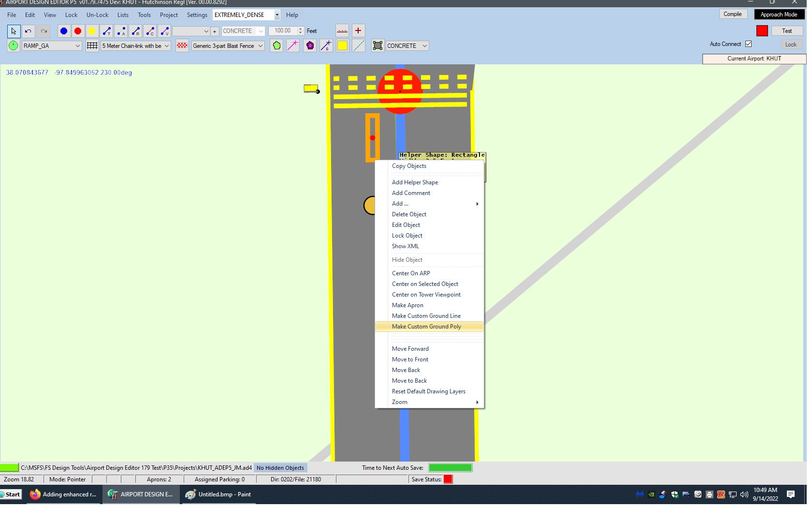Click the red color swatch near Test
Image resolution: width=812 pixels, height=508 pixels.
click(762, 30)
